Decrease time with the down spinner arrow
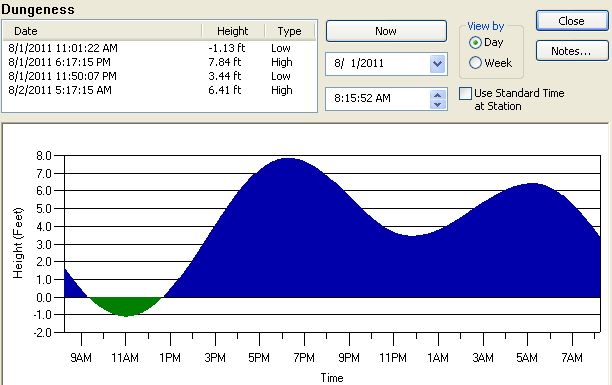The image size is (612, 385). point(438,105)
